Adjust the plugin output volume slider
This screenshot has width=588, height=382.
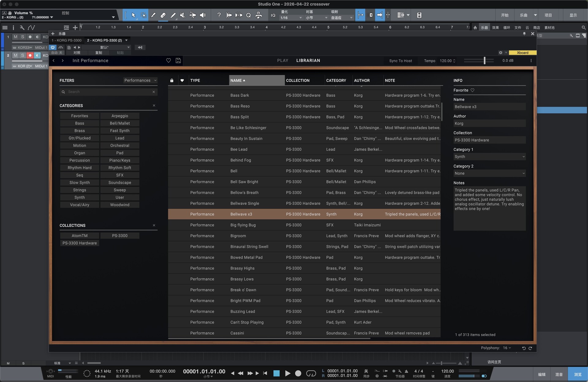point(484,61)
